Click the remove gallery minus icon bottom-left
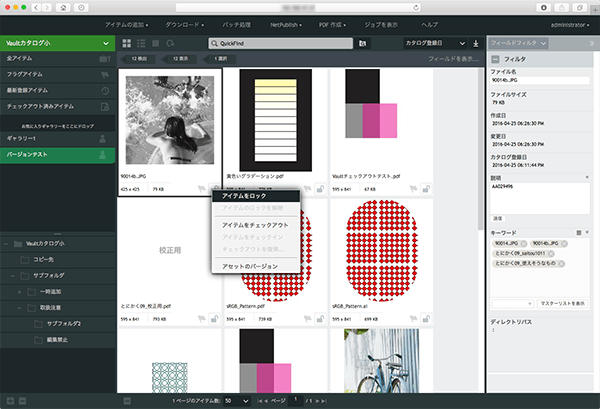 point(23,401)
